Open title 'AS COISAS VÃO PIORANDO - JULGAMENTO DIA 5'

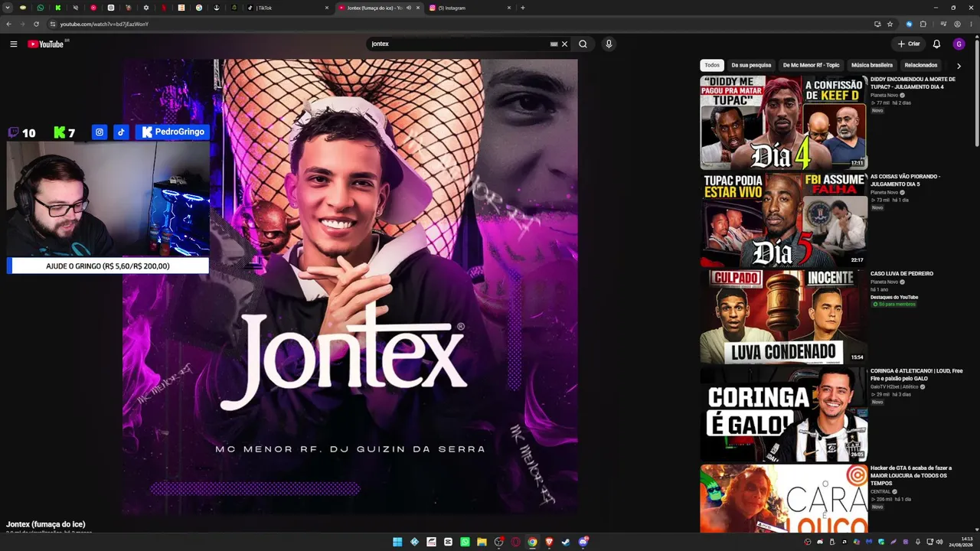pos(905,180)
